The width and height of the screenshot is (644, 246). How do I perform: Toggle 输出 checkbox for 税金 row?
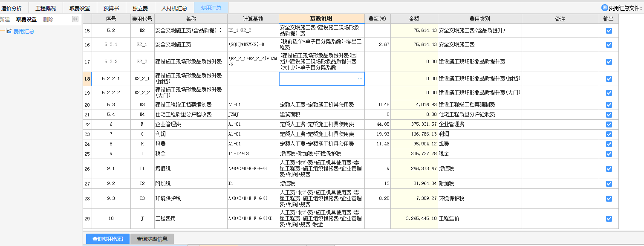point(609,153)
